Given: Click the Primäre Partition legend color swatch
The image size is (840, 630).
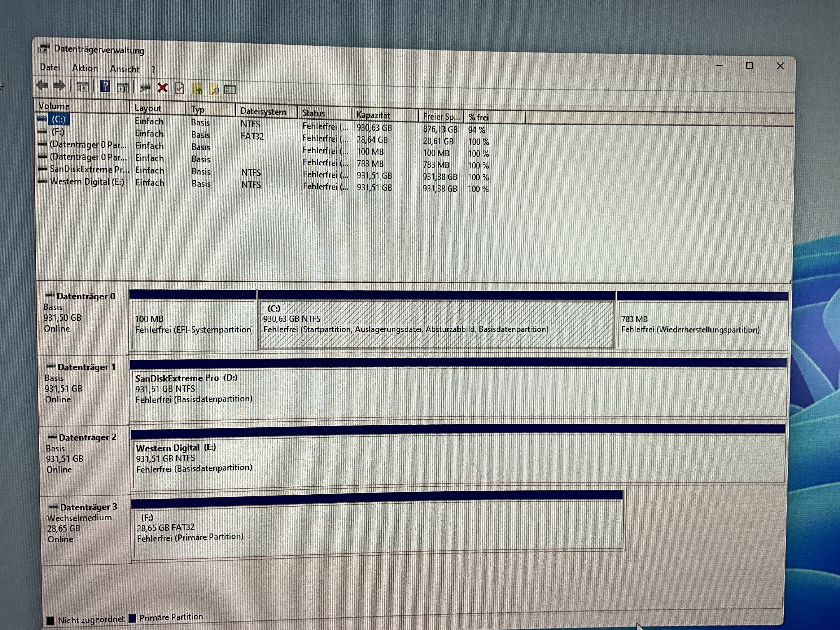Looking at the screenshot, I should 133,618.
